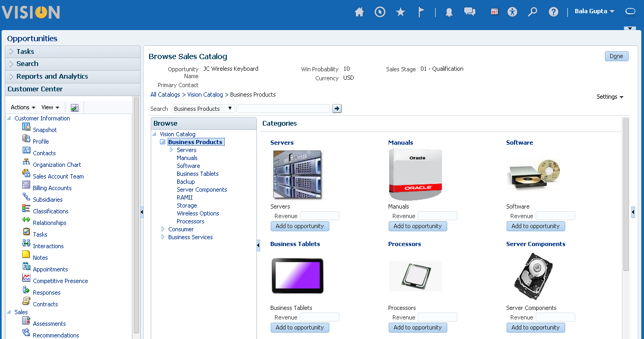This screenshot has height=339, width=644.
Task: Select RAMII in Browse tree
Action: coord(185,197)
